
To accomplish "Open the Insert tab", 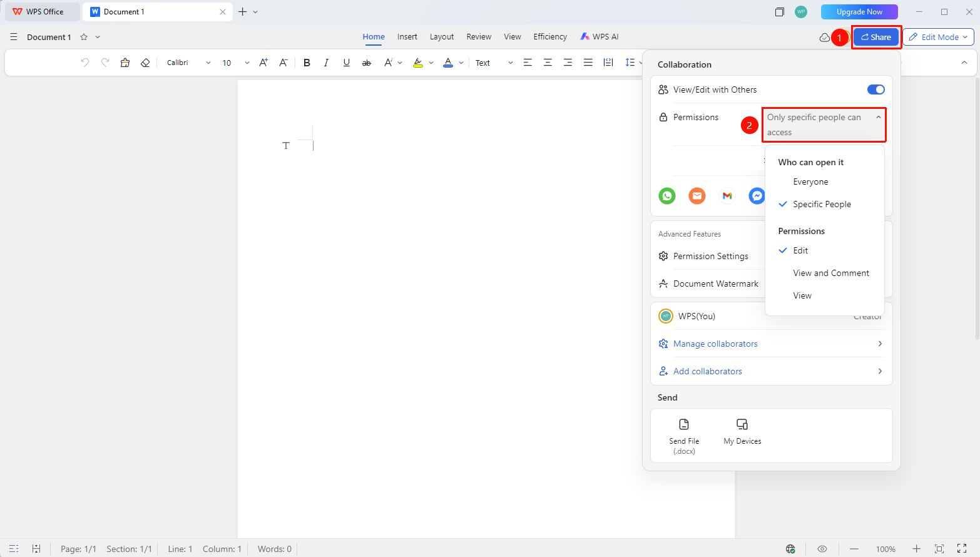I will coord(407,37).
